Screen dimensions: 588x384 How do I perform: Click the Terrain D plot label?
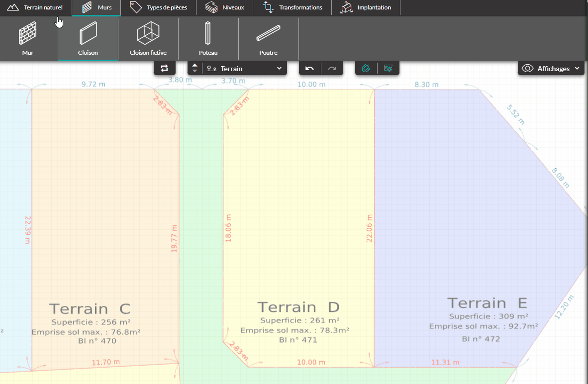click(x=297, y=307)
